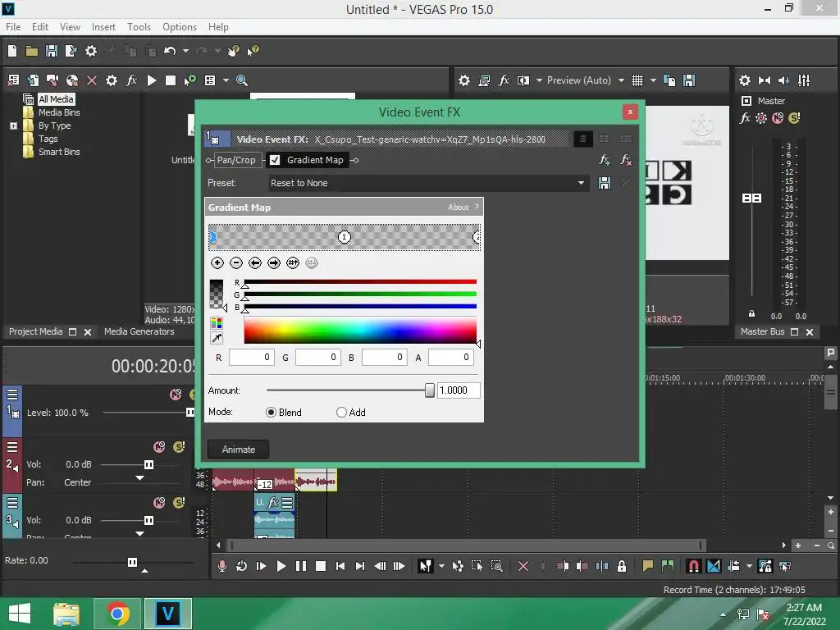The height and width of the screenshot is (630, 840).
Task: Open Master Bus audio properties gear
Action: click(745, 80)
